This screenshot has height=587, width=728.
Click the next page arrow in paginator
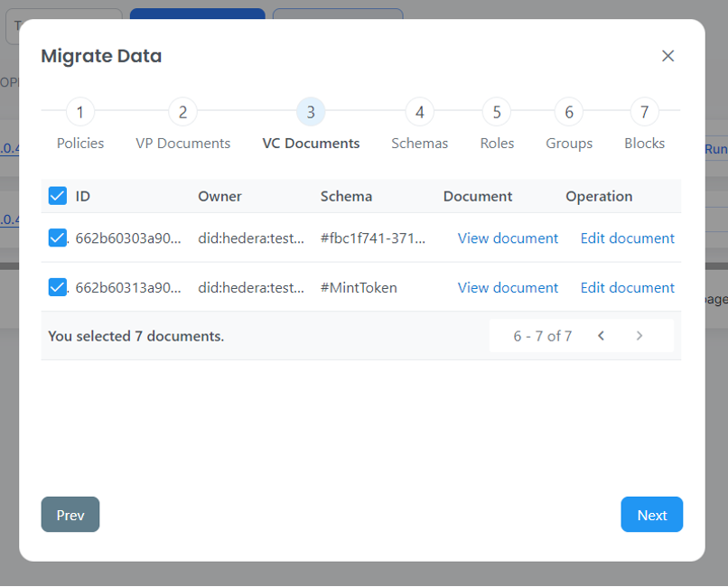click(639, 336)
